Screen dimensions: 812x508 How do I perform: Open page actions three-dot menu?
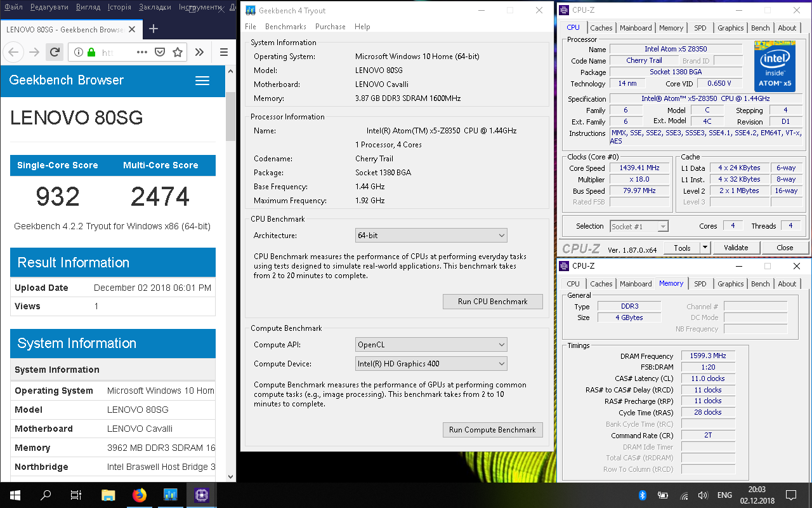[142, 52]
